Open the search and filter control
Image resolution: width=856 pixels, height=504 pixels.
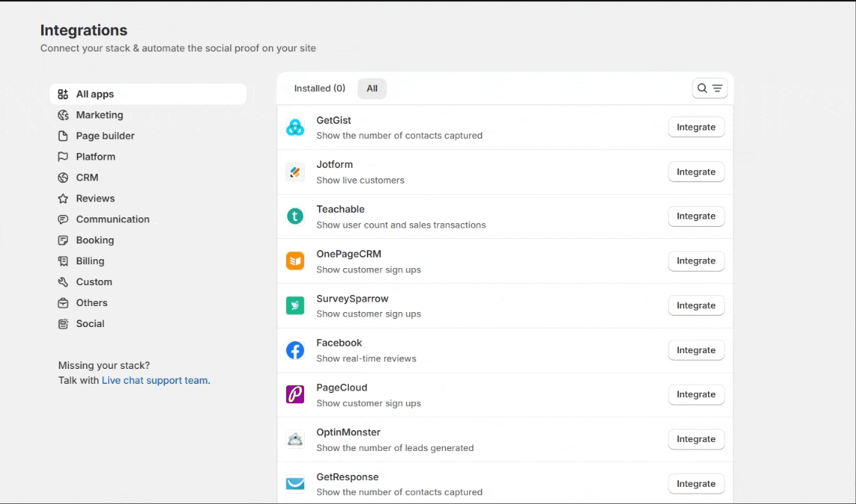pyautogui.click(x=710, y=88)
